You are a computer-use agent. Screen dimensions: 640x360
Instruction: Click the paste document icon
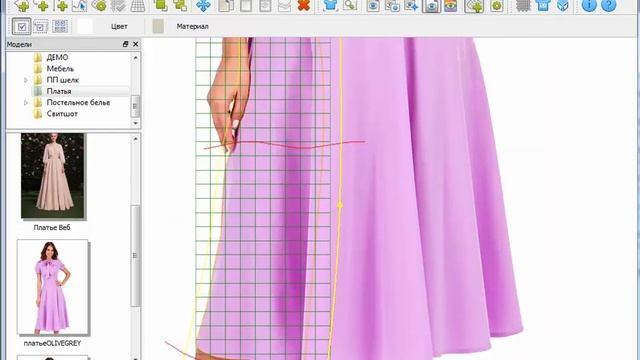pyautogui.click(x=265, y=5)
